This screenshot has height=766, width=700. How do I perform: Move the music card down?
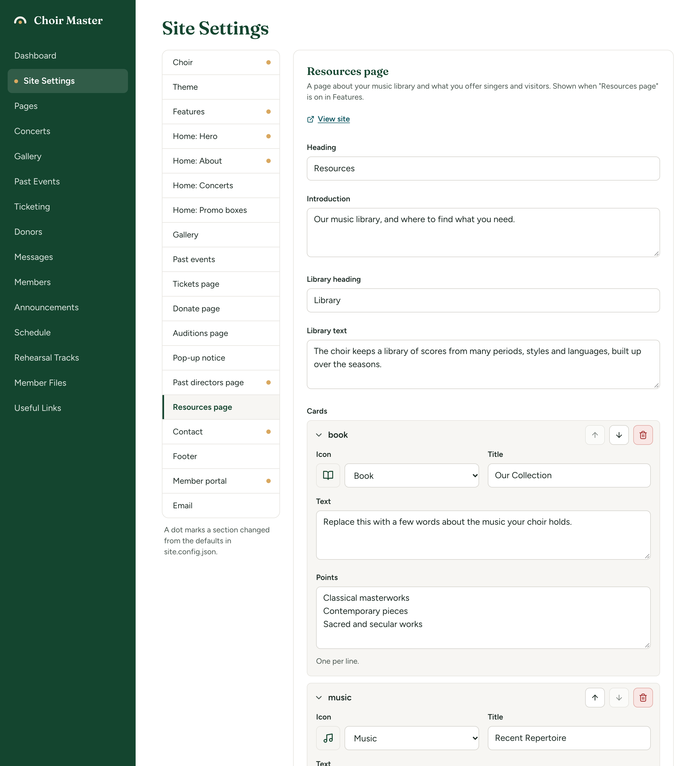tap(619, 698)
